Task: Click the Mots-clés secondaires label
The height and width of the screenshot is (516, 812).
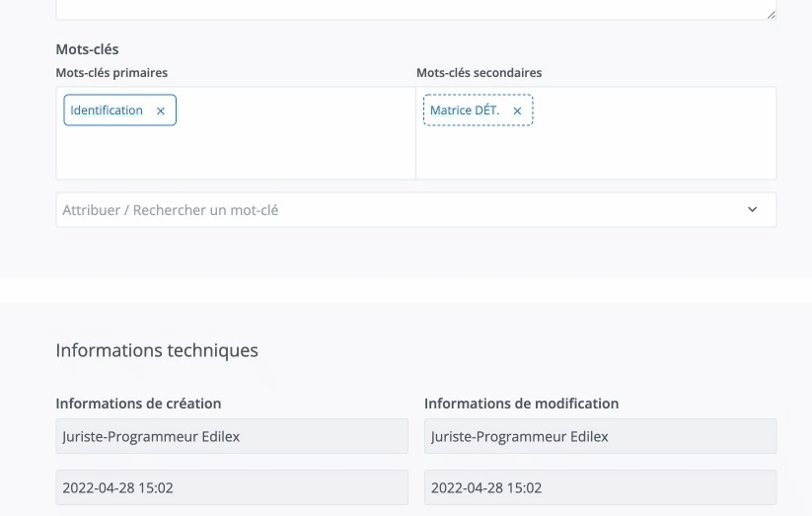Action: pos(479,73)
